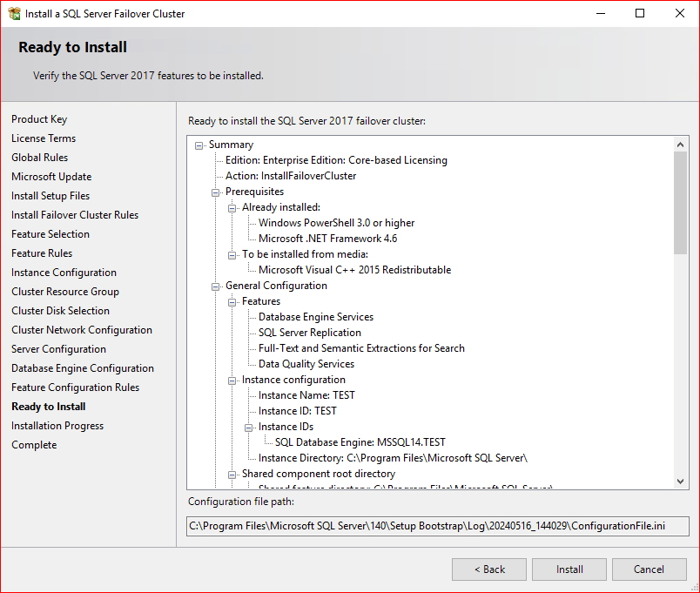Select the Product Key step

(x=39, y=119)
